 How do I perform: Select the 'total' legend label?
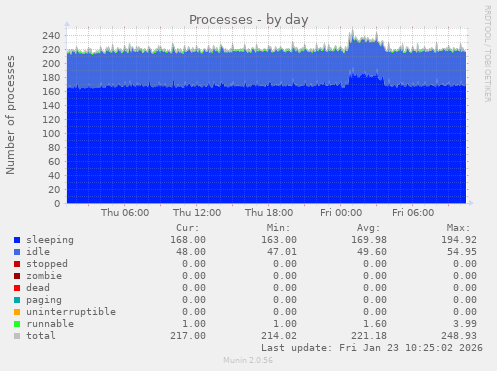[41, 336]
